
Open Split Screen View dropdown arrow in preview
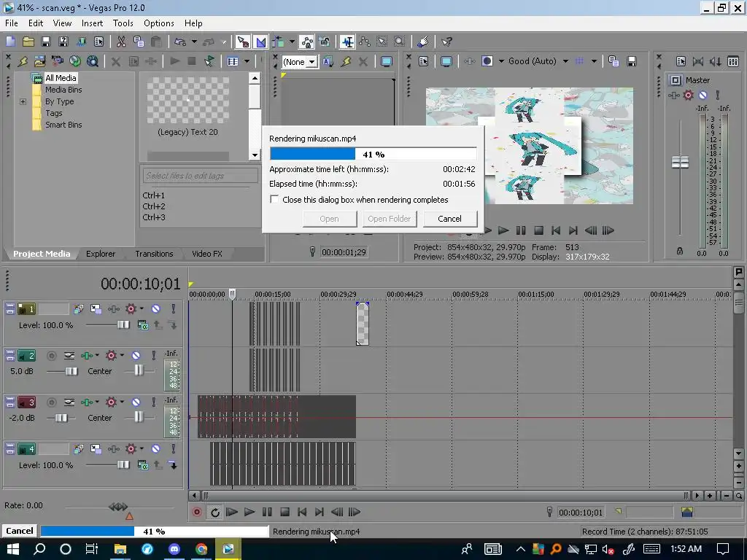pos(501,61)
